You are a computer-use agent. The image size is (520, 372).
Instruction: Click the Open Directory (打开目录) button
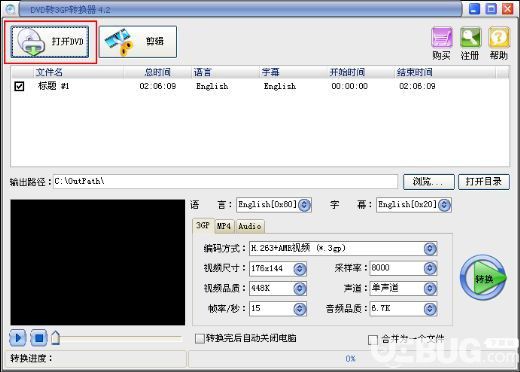(x=484, y=182)
